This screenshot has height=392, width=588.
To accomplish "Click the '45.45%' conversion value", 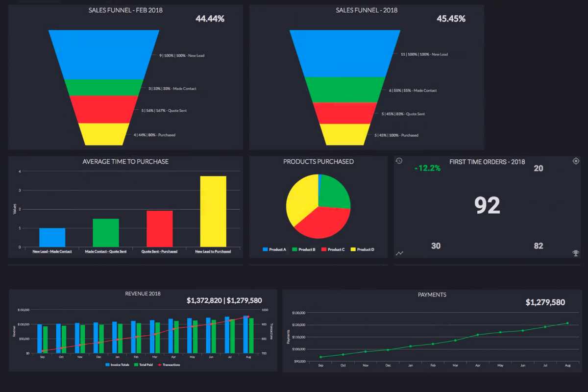I will click(x=451, y=19).
